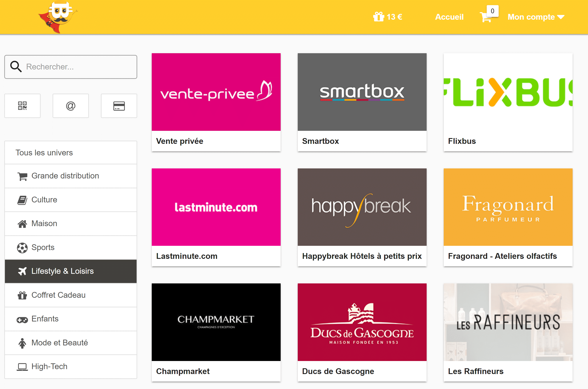Click Happybreak Hôtels à petits prix title

[362, 256]
